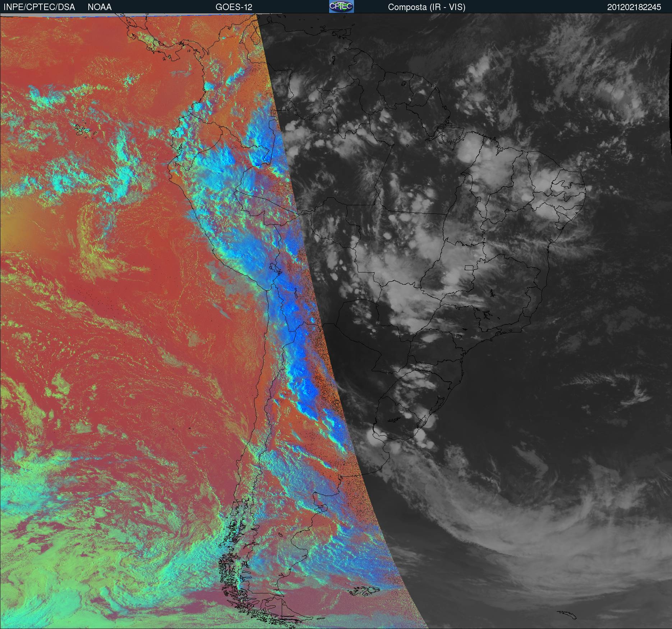Click the CPTEC logo in header
Image resolution: width=672 pixels, height=629 pixels.
point(341,6)
